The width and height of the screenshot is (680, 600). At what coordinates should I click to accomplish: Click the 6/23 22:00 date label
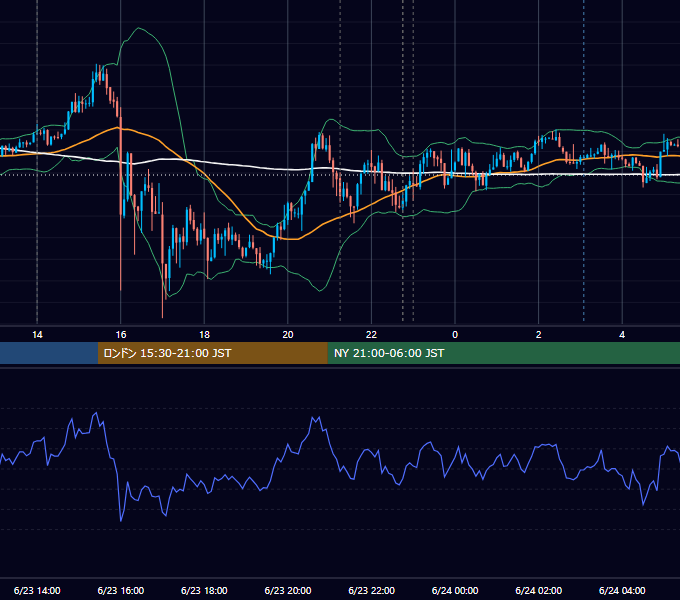[x=372, y=590]
